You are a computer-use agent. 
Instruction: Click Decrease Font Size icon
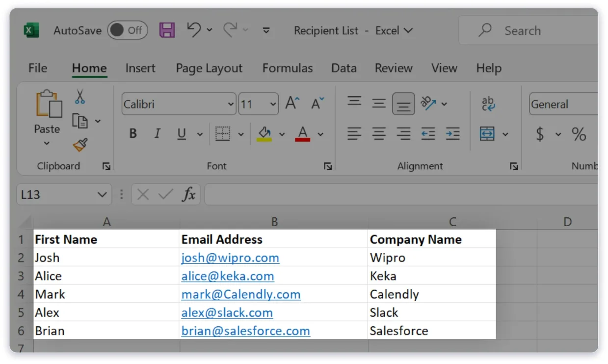coord(318,104)
